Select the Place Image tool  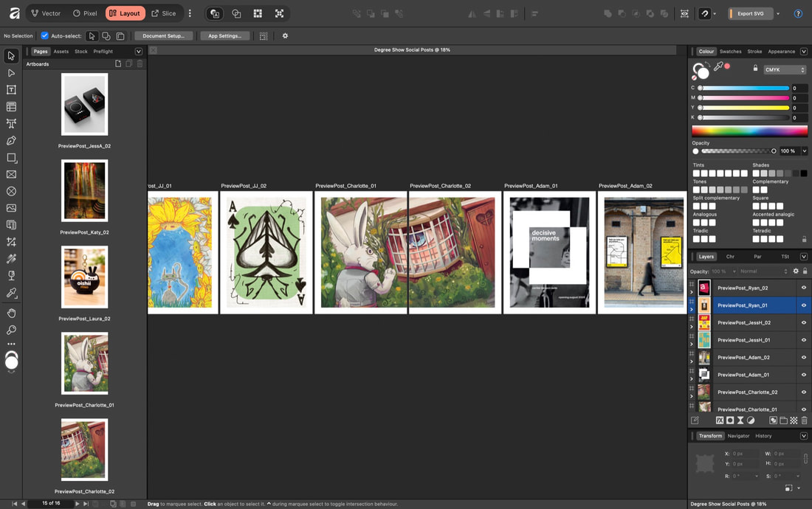point(11,208)
